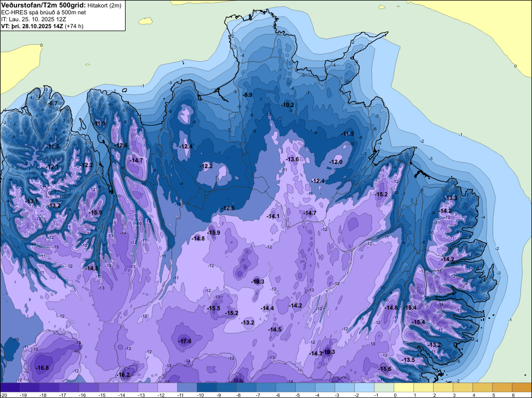Click the '-12.0' temperature value on the map

click(x=336, y=162)
